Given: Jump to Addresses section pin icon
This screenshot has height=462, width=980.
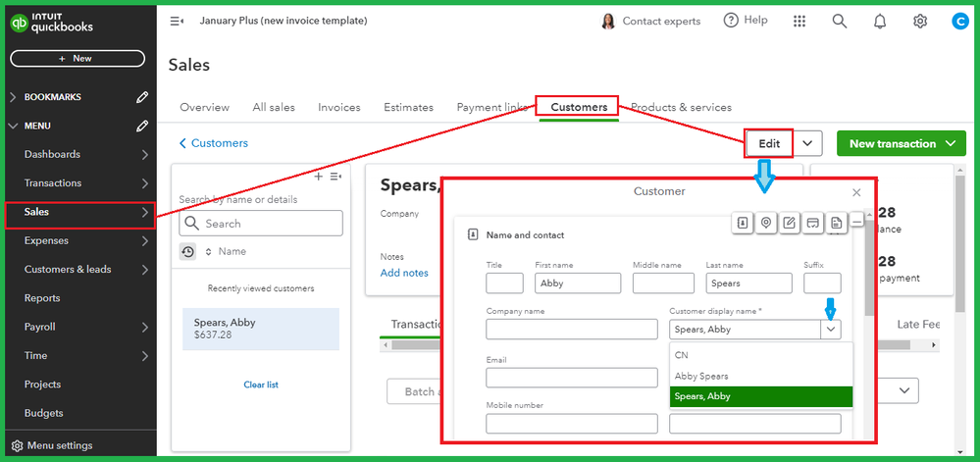Looking at the screenshot, I should click(x=765, y=223).
